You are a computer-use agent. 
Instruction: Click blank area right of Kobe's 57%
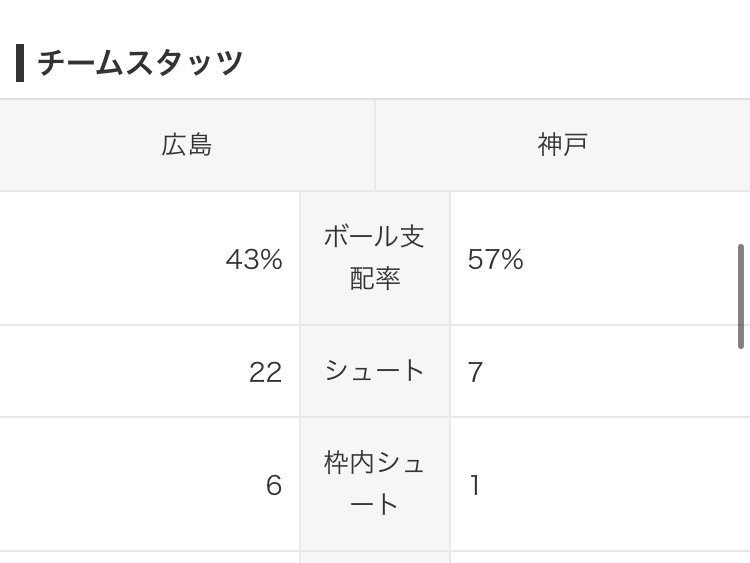627,260
